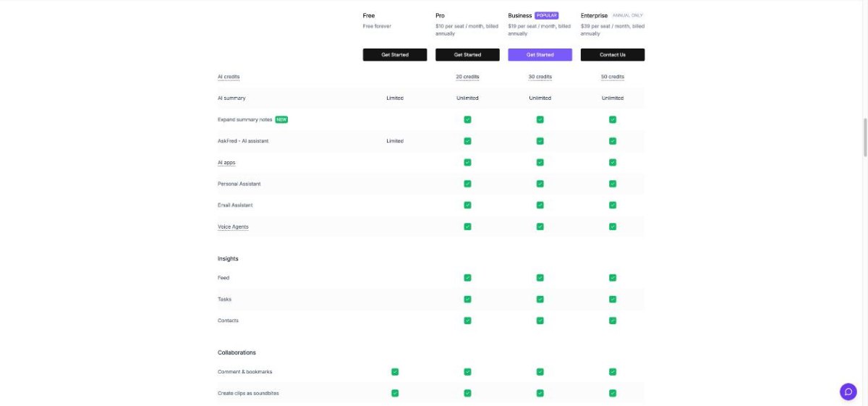
Task: Click the Pro checkmark for Expand summary notes
Action: coord(467,119)
